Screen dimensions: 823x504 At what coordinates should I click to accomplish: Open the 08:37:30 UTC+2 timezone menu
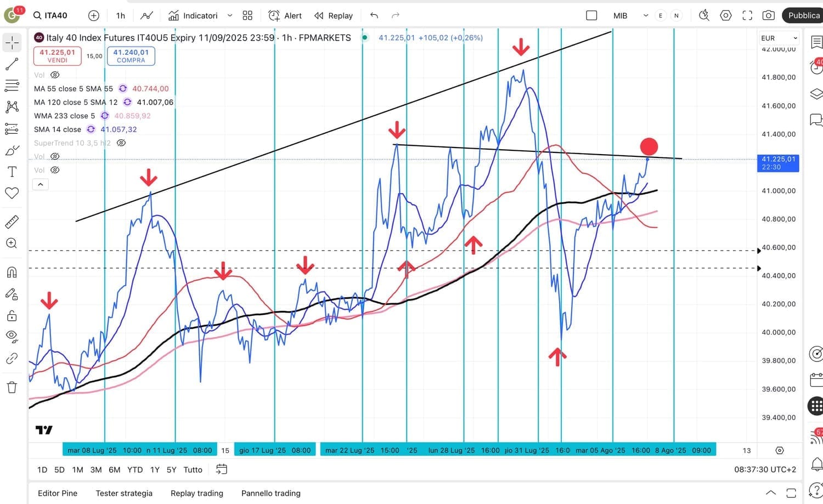pyautogui.click(x=765, y=469)
